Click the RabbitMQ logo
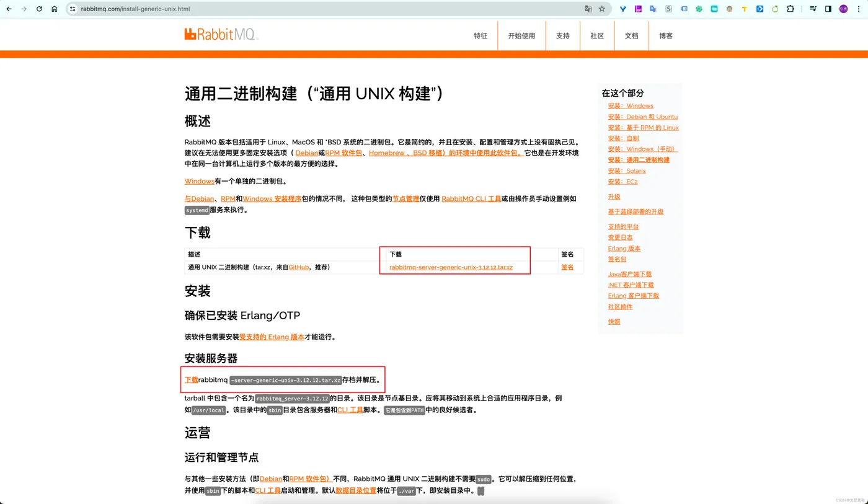Image resolution: width=868 pixels, height=504 pixels. pyautogui.click(x=221, y=35)
